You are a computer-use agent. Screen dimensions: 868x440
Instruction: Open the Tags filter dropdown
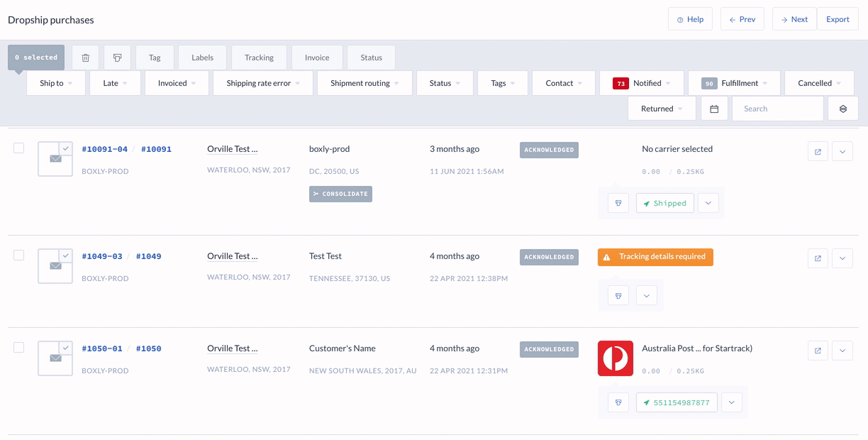[503, 83]
